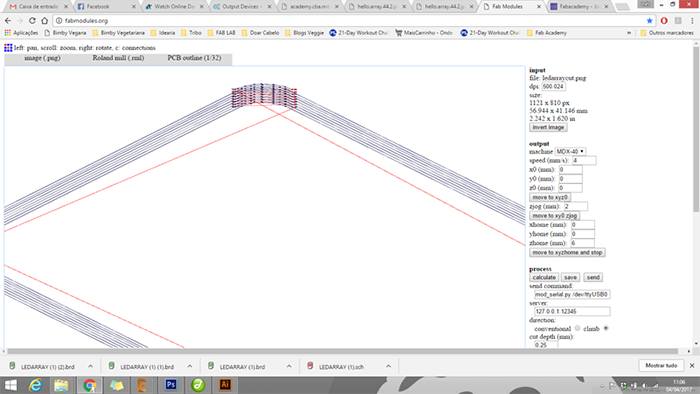Click move to xyzhome and stop
Viewport: 700px width, 394px height.
[x=567, y=253]
